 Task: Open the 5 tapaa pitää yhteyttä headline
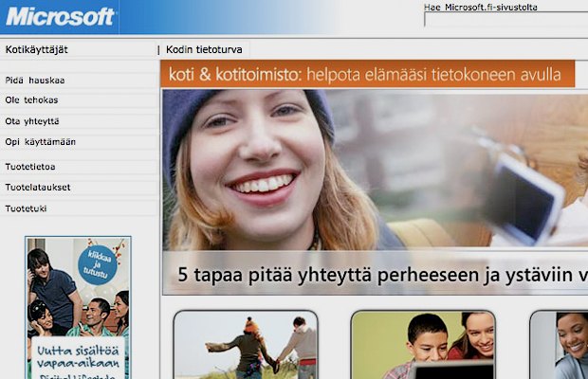pyautogui.click(x=379, y=275)
